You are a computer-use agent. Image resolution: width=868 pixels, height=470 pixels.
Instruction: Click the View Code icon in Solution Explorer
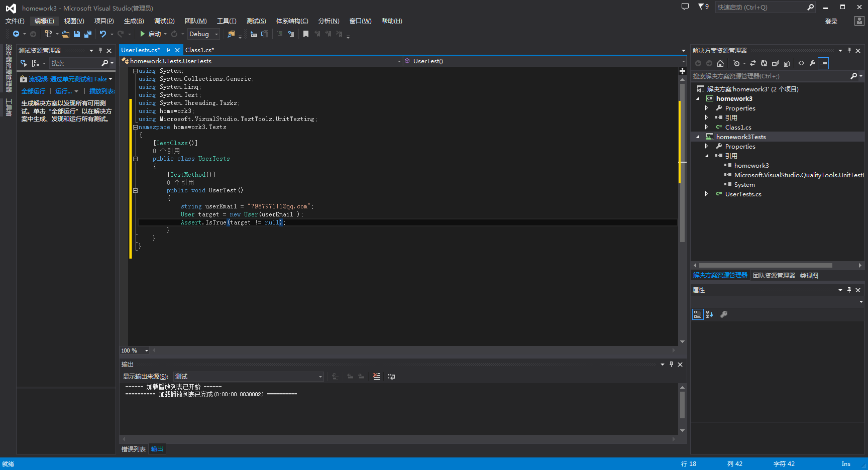801,63
